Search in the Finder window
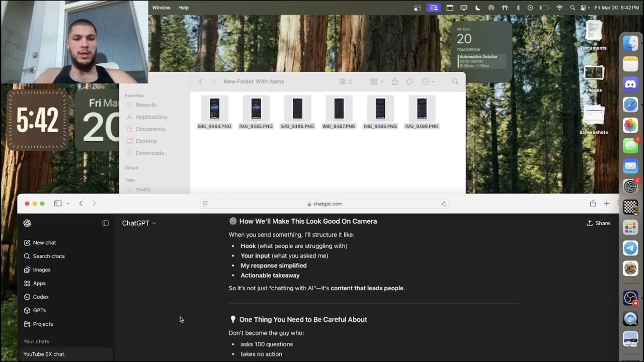This screenshot has width=644, height=362. click(455, 81)
